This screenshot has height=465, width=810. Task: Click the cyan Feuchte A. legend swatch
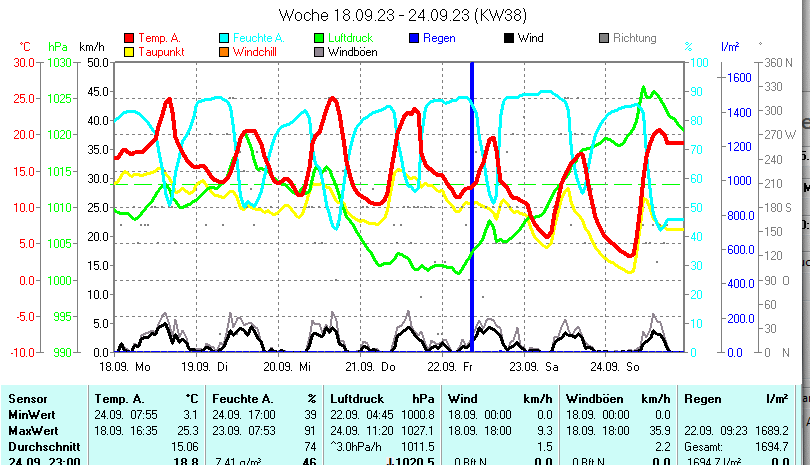(x=224, y=39)
